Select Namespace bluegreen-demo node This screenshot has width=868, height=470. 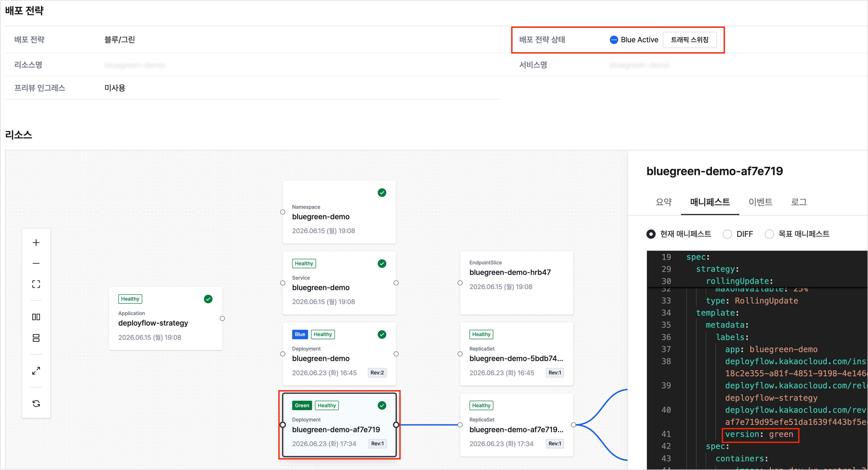tap(339, 212)
